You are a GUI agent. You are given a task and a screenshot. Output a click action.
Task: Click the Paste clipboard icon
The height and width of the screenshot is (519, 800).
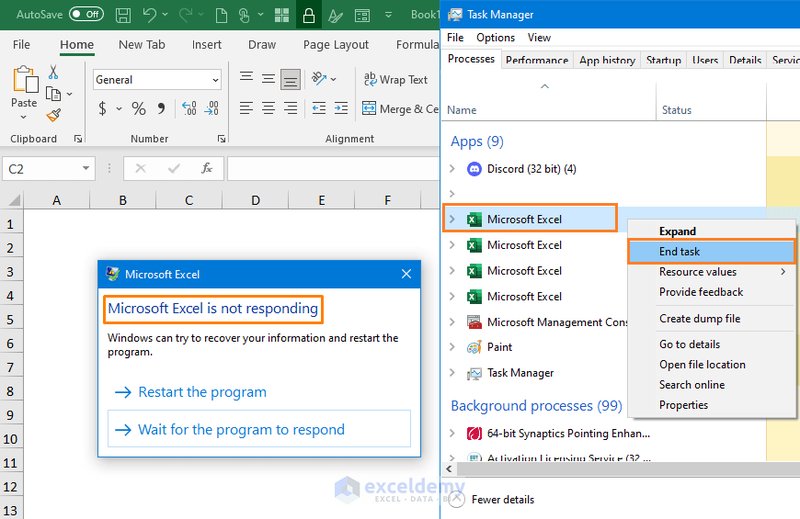click(x=25, y=80)
